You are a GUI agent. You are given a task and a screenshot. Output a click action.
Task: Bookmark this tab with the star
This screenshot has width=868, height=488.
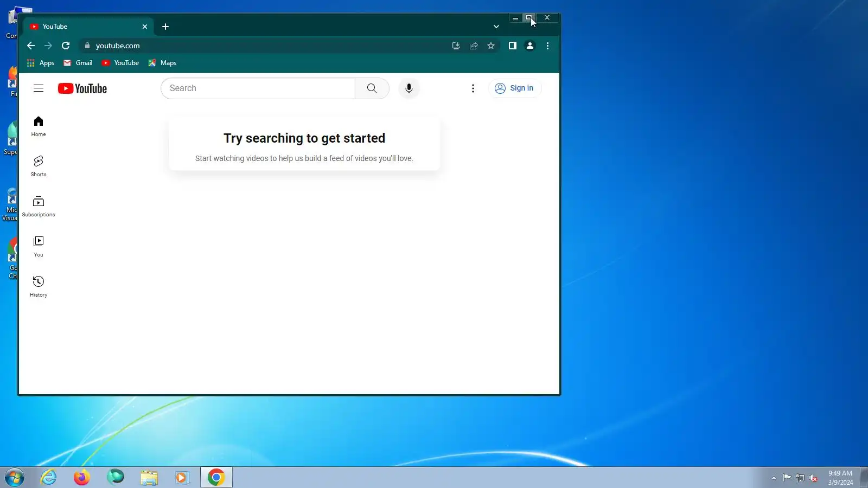click(491, 46)
